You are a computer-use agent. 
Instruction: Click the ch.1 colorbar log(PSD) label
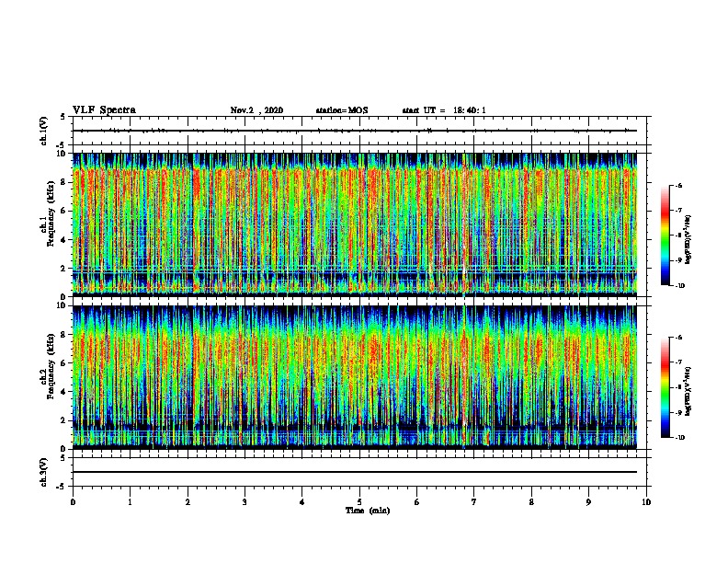tap(688, 239)
